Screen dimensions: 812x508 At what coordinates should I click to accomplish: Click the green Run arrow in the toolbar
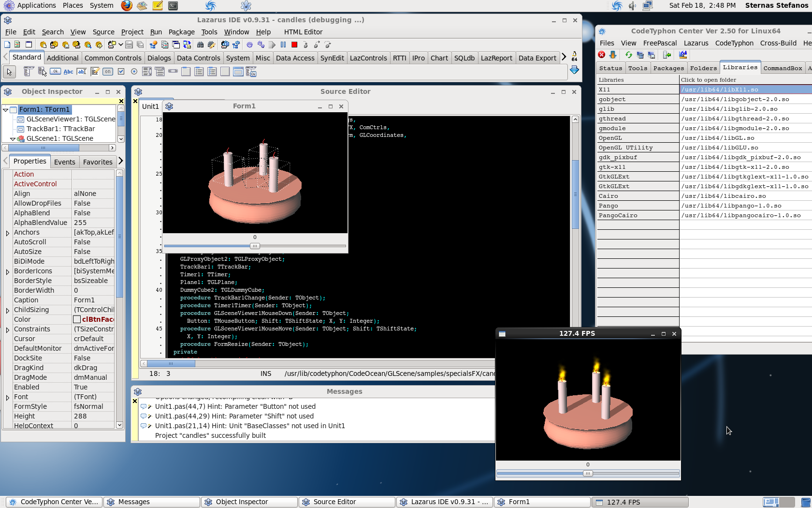pyautogui.click(x=272, y=45)
